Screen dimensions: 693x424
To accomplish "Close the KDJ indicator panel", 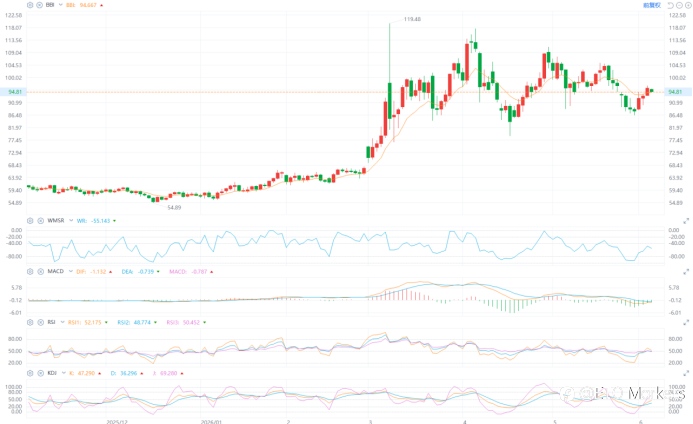I will (40, 373).
